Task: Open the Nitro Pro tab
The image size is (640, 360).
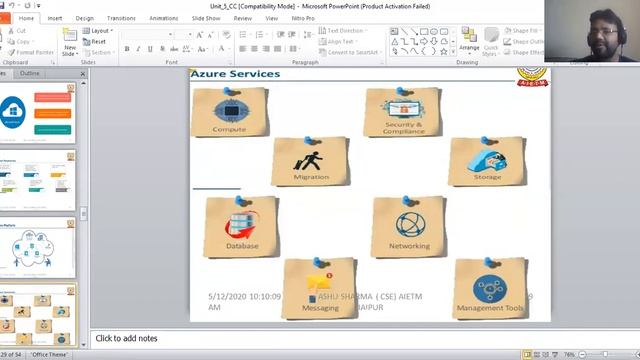Action: (x=303, y=18)
